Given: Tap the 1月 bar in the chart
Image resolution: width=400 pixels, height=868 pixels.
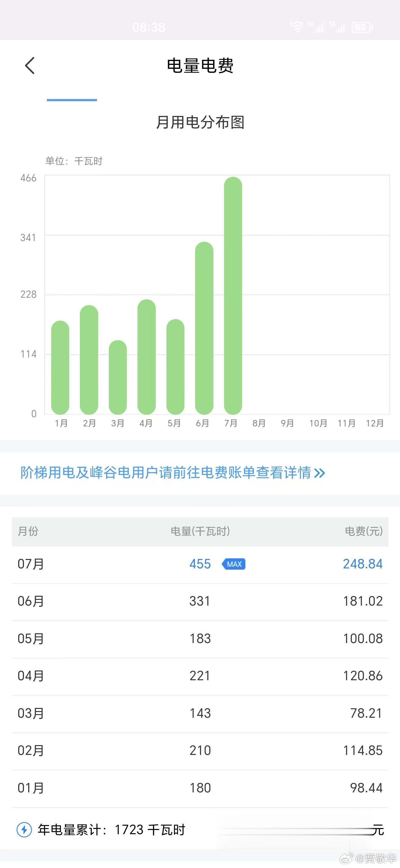Looking at the screenshot, I should pos(60,367).
